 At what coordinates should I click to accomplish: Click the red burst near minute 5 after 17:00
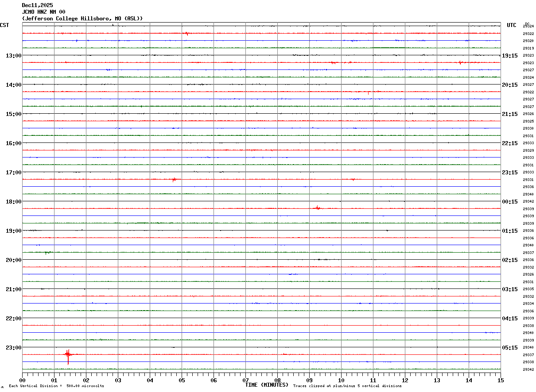click(175, 179)
